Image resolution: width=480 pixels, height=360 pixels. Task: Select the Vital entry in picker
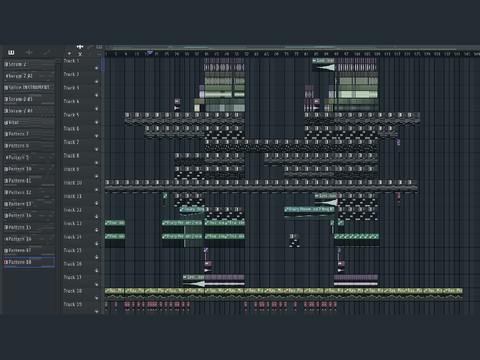29,122
